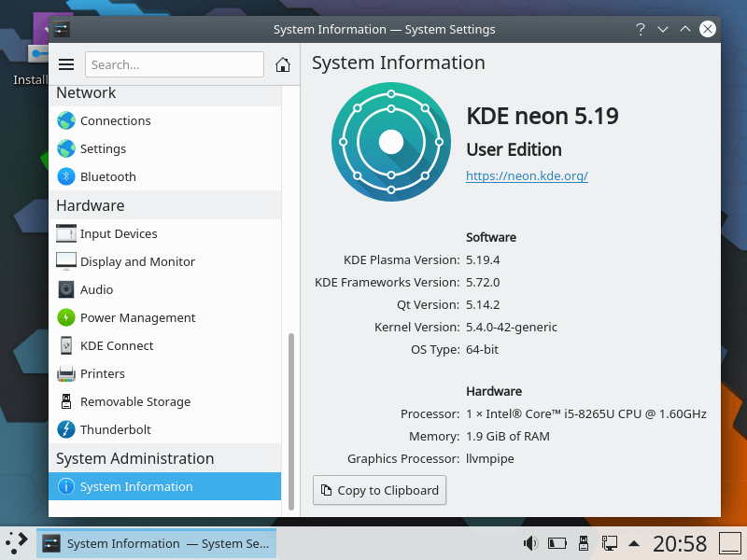Screen dimensions: 747x560
Task: Open the neon.kde.org link
Action: (x=527, y=175)
